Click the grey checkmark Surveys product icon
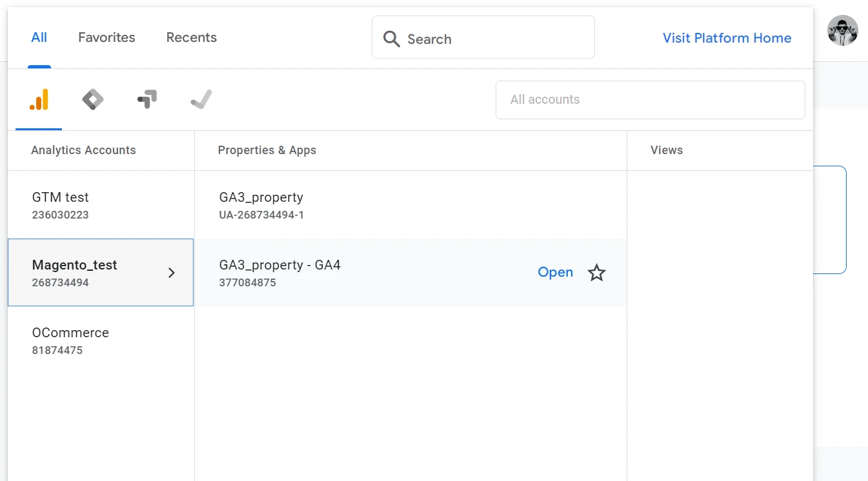The image size is (868, 481). point(201,100)
